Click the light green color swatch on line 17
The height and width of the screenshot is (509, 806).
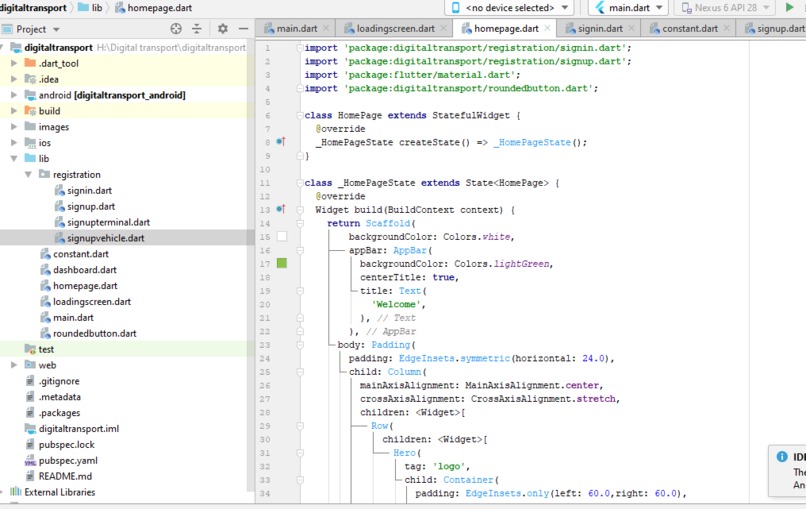[282, 263]
